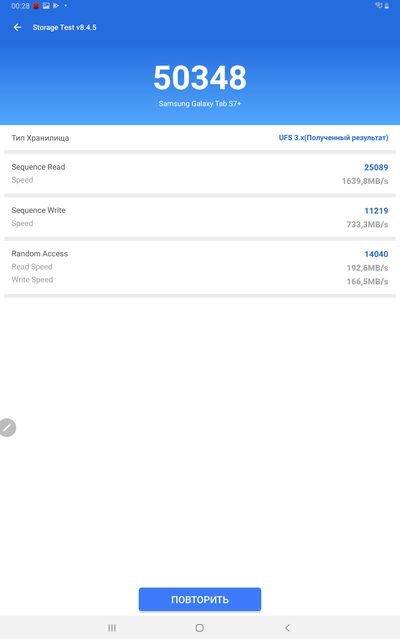Tap the play store notification icon
The width and height of the screenshot is (400, 639).
click(x=56, y=6)
